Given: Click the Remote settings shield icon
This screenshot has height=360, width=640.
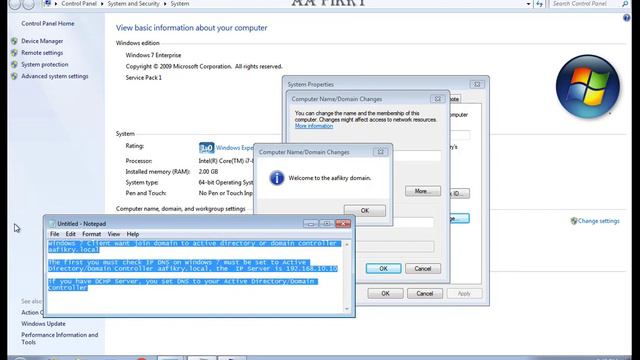Looking at the screenshot, I should (14, 53).
